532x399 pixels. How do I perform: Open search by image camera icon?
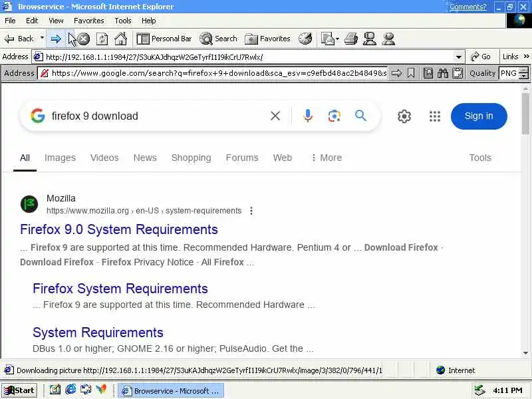pos(334,116)
